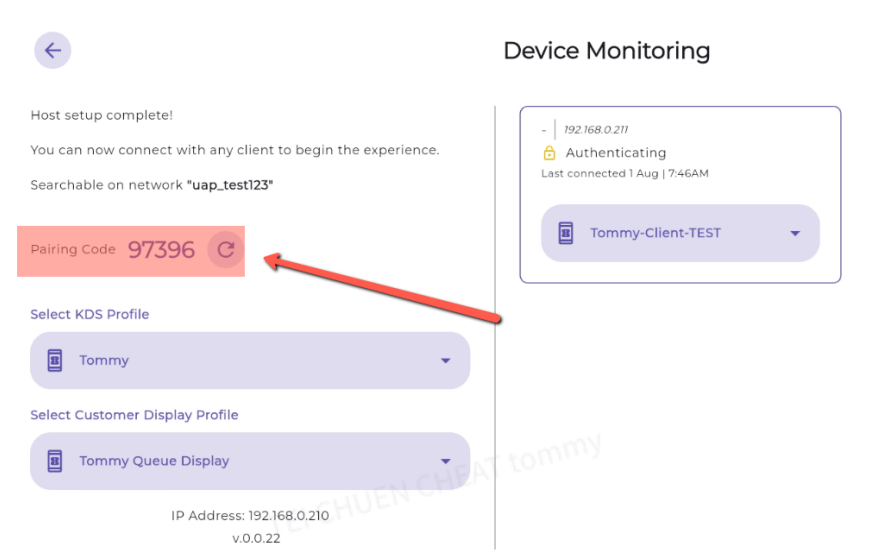Click the Select Customer Display Profile label
891x554 pixels.
coord(134,415)
